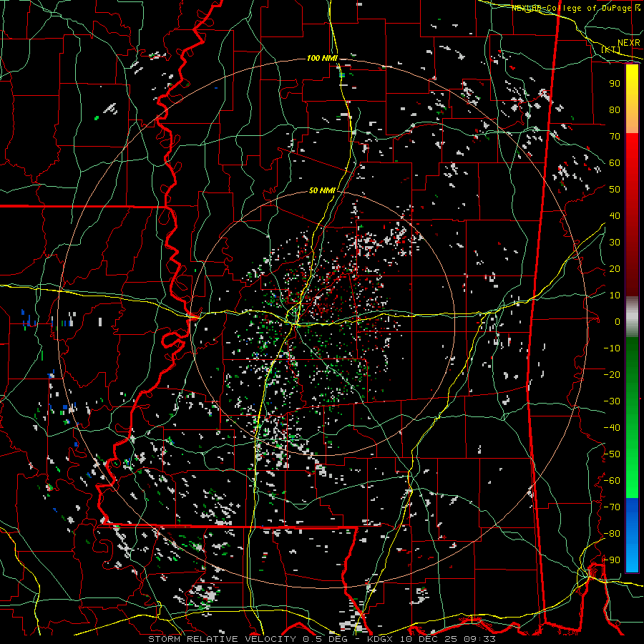
Task: Click the KT units label above color bar
Action: click(610, 49)
